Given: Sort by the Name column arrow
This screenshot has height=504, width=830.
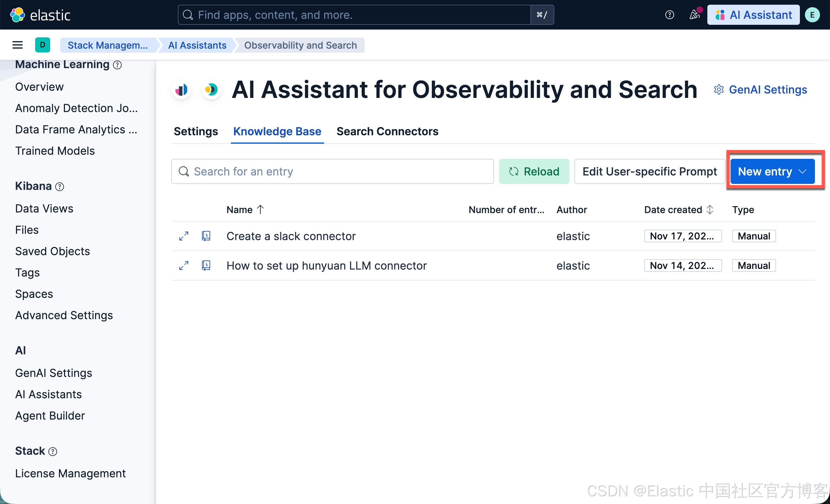Looking at the screenshot, I should (260, 210).
